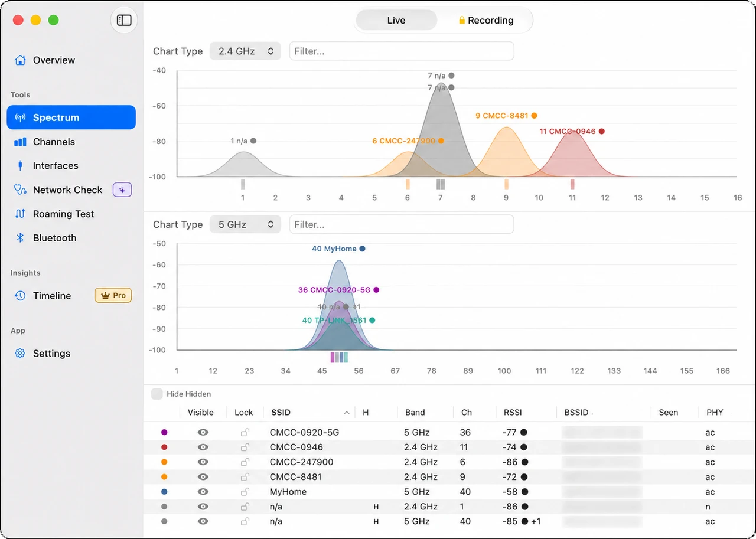
Task: Click the H hidden flag in n/a 2.4 GHz row
Action: (376, 507)
